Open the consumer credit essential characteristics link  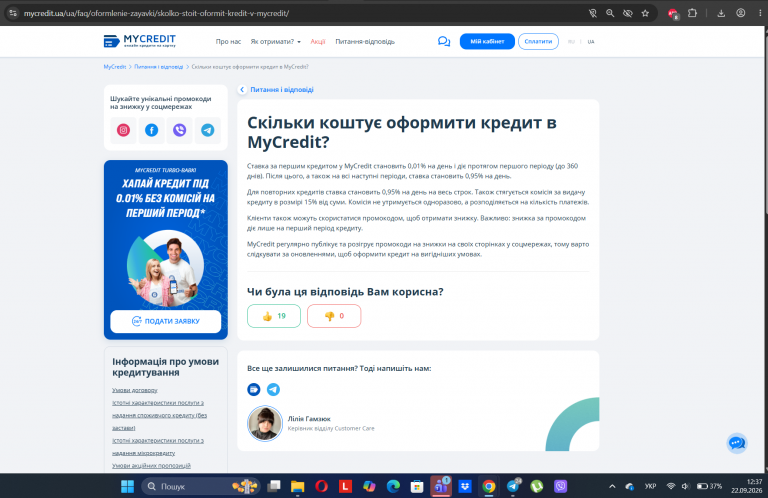[159, 415]
